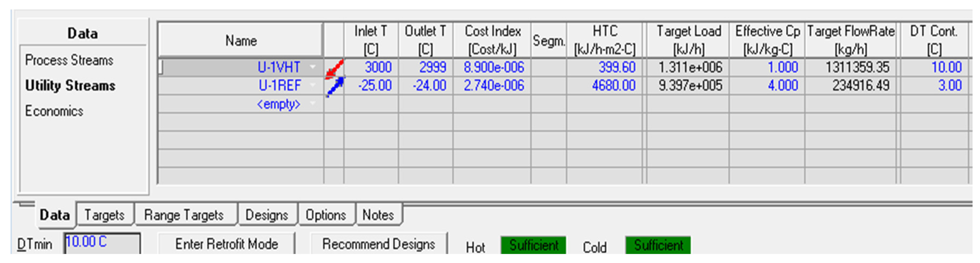980x263 pixels.
Task: Click inlet temperature value -25.00
Action: pos(375,86)
